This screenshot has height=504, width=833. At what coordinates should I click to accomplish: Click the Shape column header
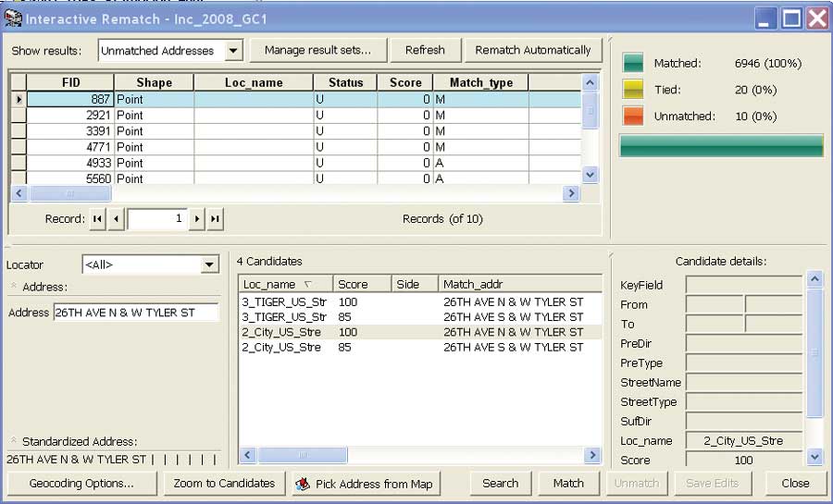[x=154, y=82]
